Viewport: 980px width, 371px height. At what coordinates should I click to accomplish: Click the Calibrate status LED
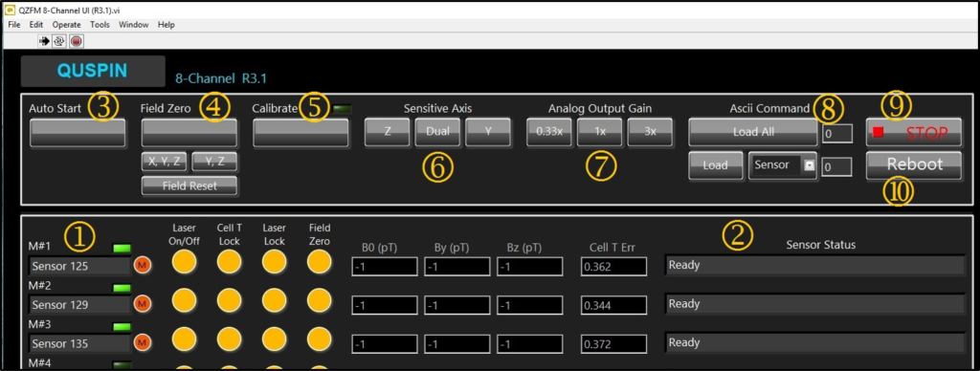(x=342, y=109)
